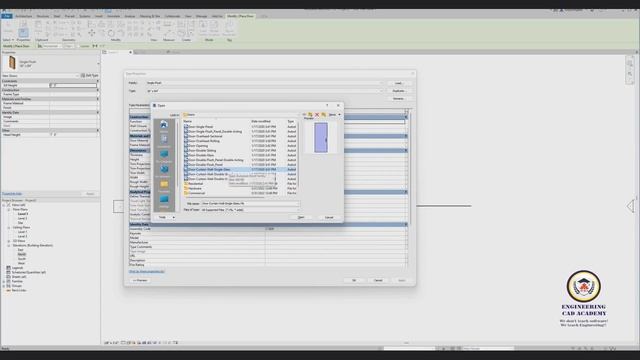Image resolution: width=640 pixels, height=360 pixels.
Task: Collapse the Materials and Finishes section
Action: 98,99
